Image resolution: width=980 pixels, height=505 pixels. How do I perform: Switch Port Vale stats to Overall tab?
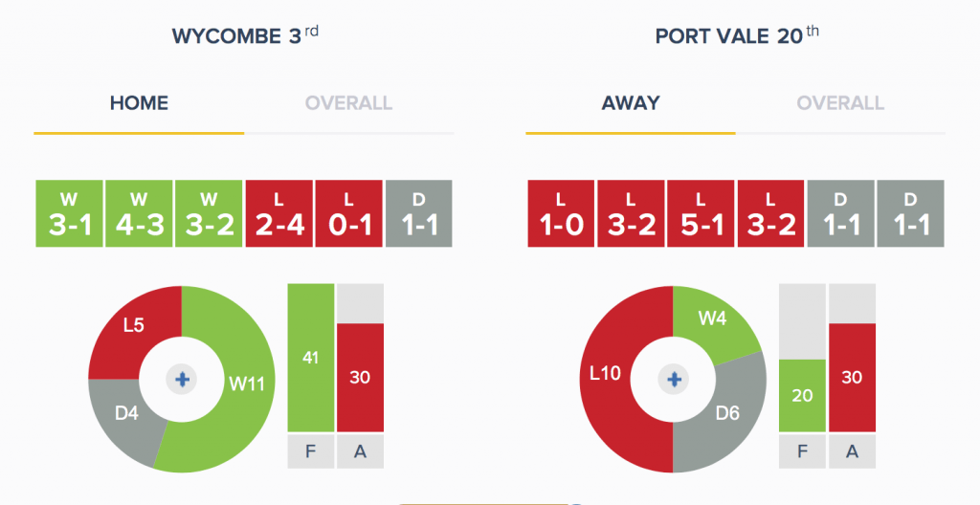840,103
